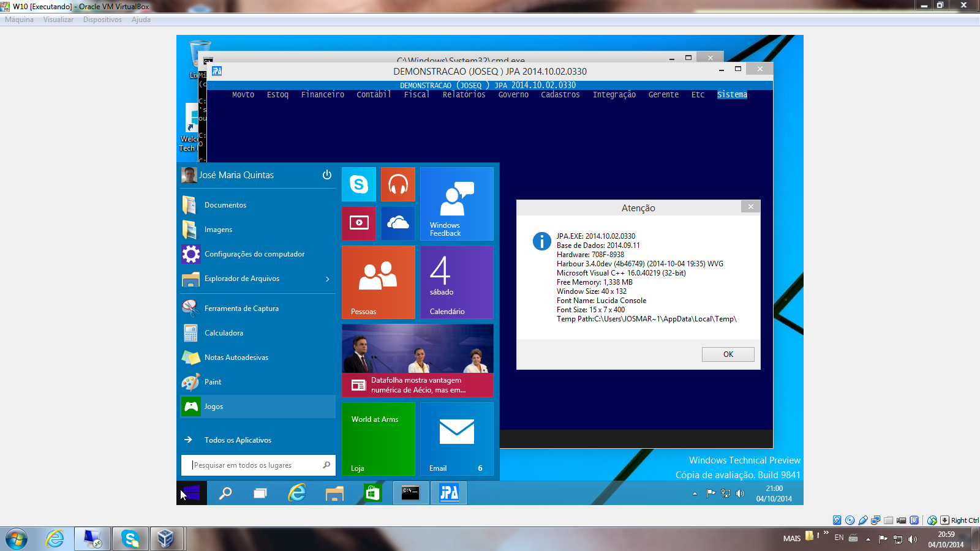Expand hidden system tray icons arrow

coord(695,493)
